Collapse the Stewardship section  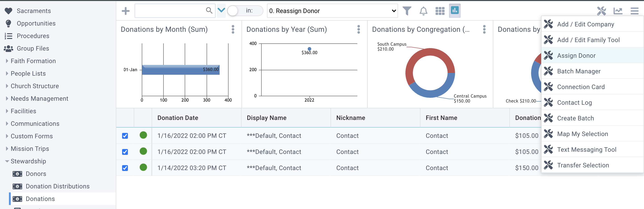7,161
